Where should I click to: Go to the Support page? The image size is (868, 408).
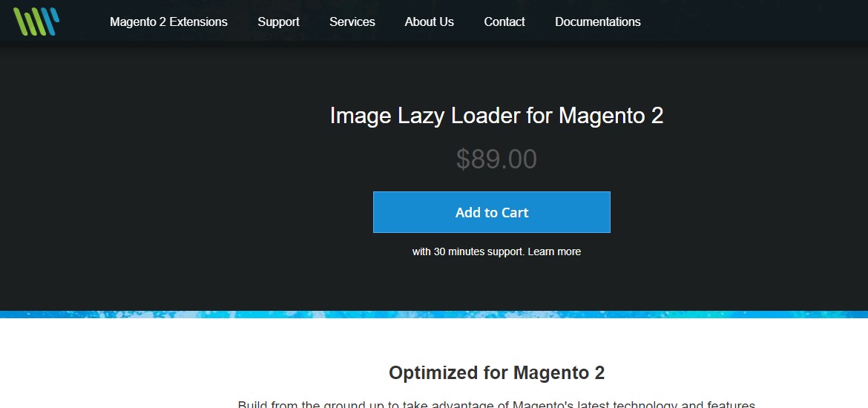tap(278, 22)
